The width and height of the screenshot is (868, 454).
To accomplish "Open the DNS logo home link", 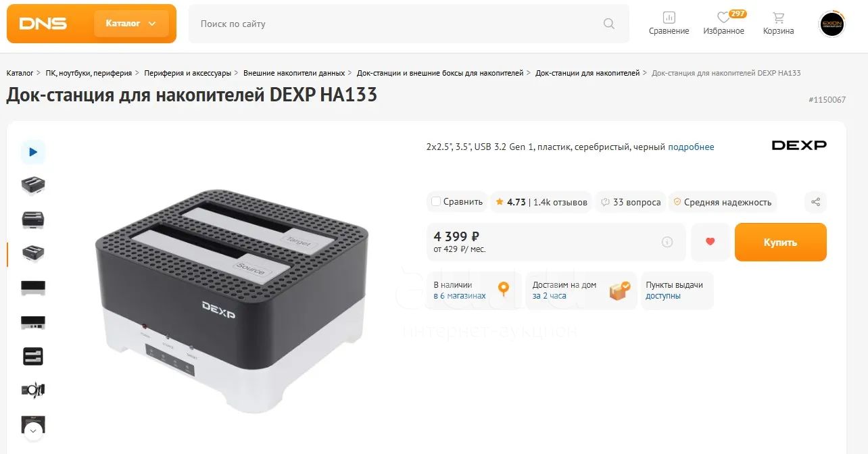I will pyautogui.click(x=43, y=24).
